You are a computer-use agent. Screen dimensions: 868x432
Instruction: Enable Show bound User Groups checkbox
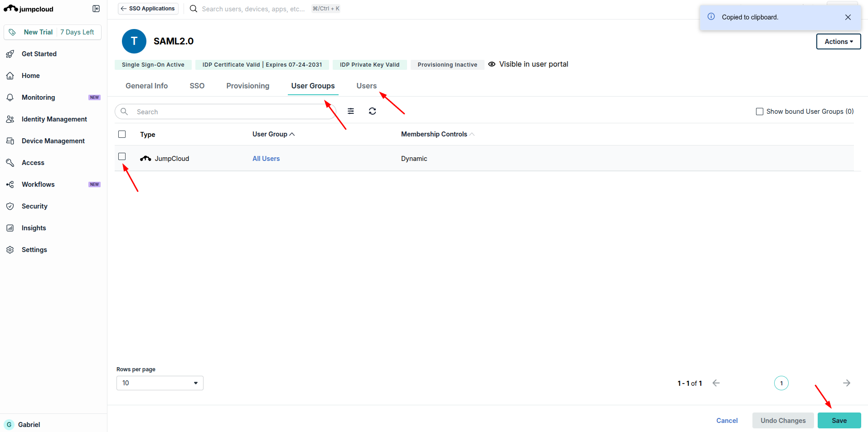point(760,112)
